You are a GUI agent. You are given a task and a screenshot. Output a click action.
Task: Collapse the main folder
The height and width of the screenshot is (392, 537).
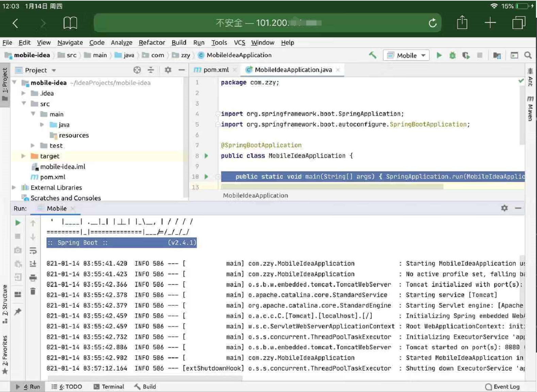pos(33,114)
